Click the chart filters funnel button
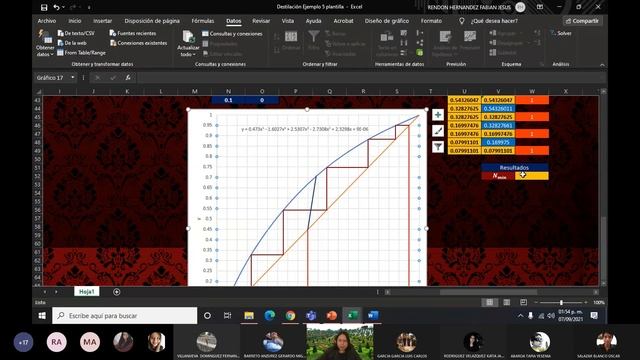640x360 pixels. [438, 146]
